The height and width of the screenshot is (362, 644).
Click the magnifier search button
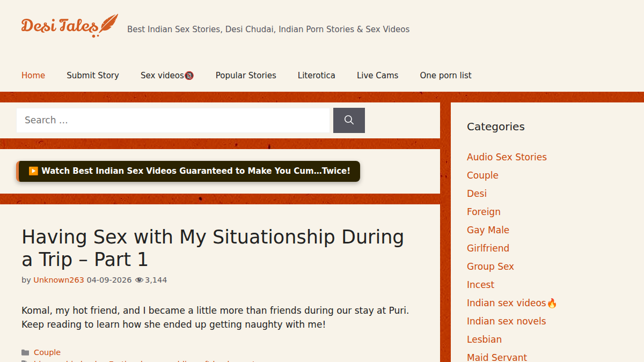(349, 120)
